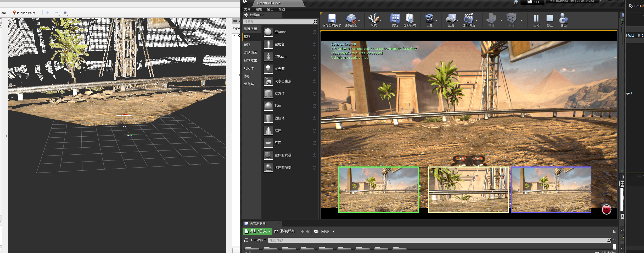644x253 pixels.
Task: Expand the source control (源码管理) dropdown arrow
Action: pyautogui.click(x=359, y=20)
